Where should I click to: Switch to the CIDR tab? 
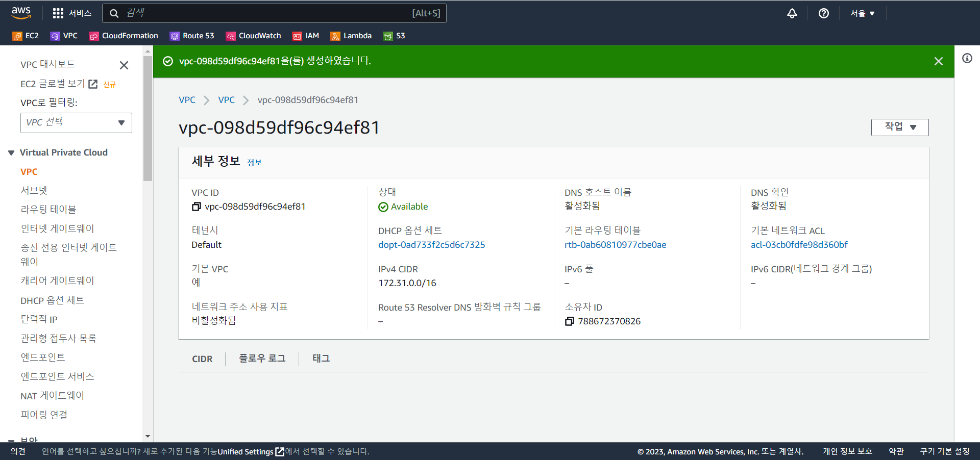pyautogui.click(x=202, y=359)
